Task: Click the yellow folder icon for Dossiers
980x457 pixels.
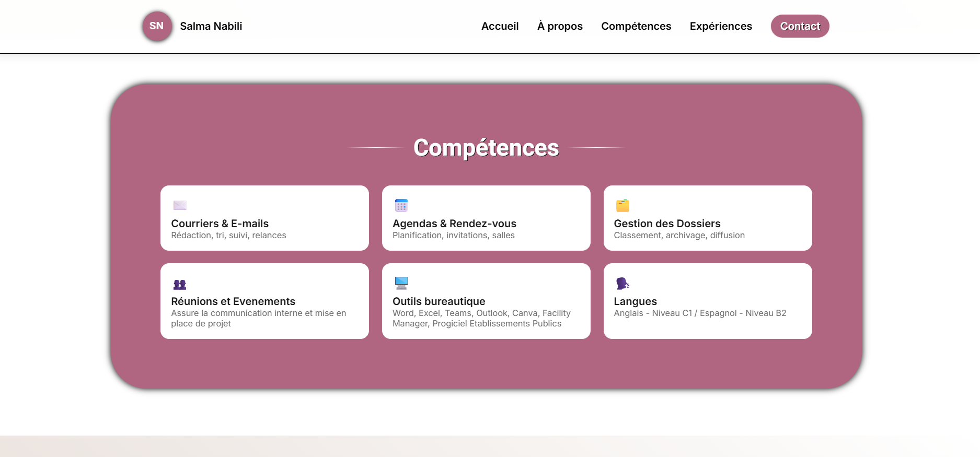Action: [622, 206]
